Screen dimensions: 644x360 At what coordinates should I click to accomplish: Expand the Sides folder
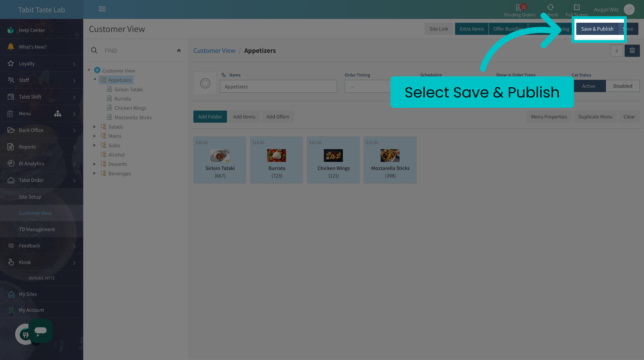coord(94,145)
